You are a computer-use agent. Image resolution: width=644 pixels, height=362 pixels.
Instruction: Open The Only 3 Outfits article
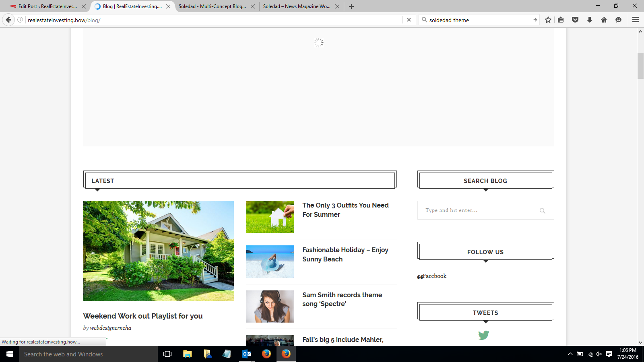tap(345, 210)
